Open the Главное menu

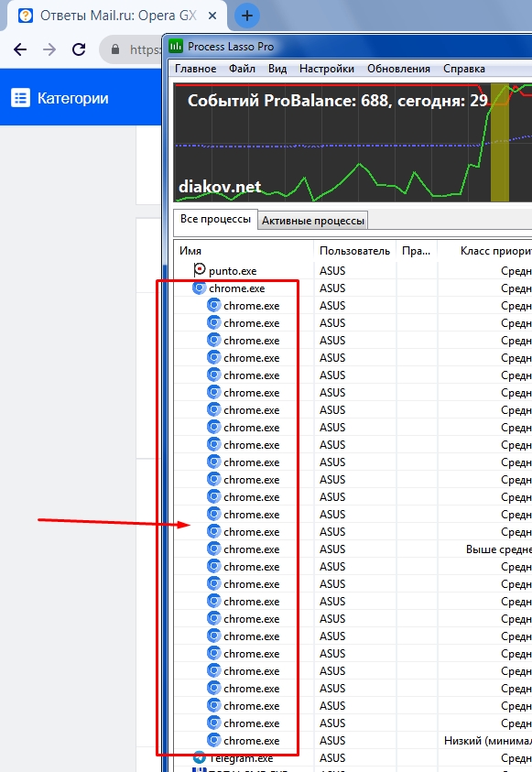click(x=195, y=69)
